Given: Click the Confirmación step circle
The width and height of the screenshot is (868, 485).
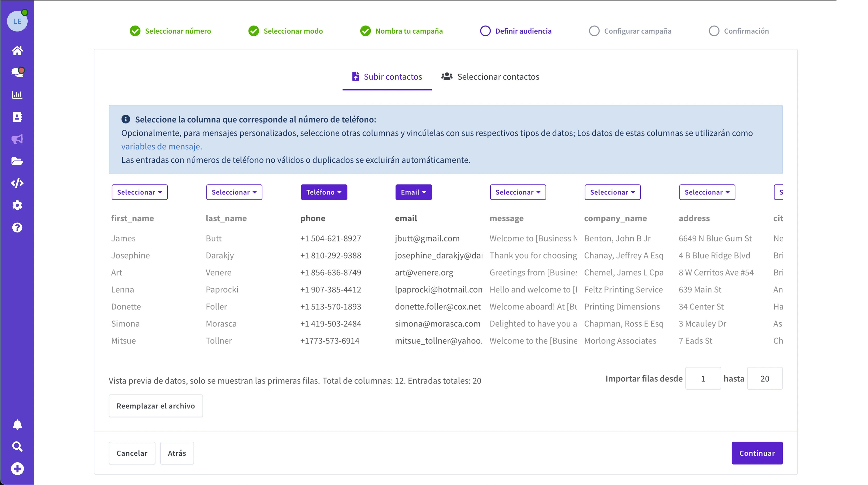Looking at the screenshot, I should pos(714,31).
